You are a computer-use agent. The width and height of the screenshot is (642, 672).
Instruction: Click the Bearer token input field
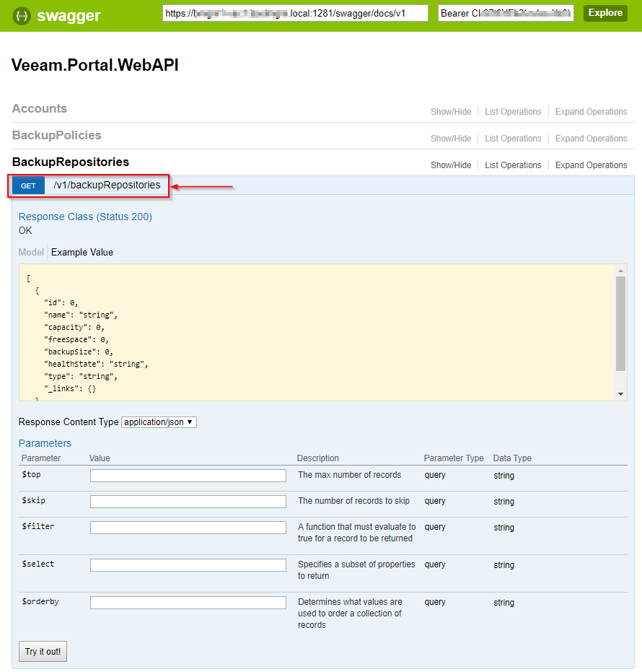[x=506, y=13]
